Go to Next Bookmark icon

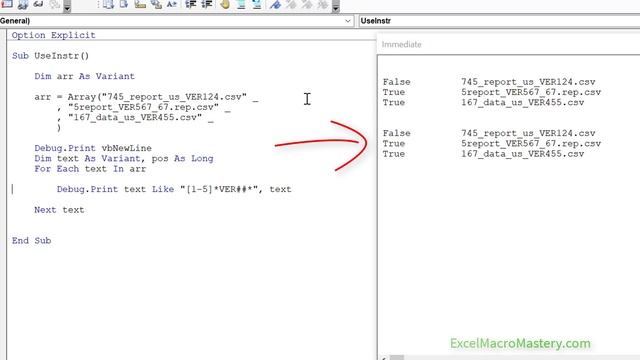tap(291, 4)
